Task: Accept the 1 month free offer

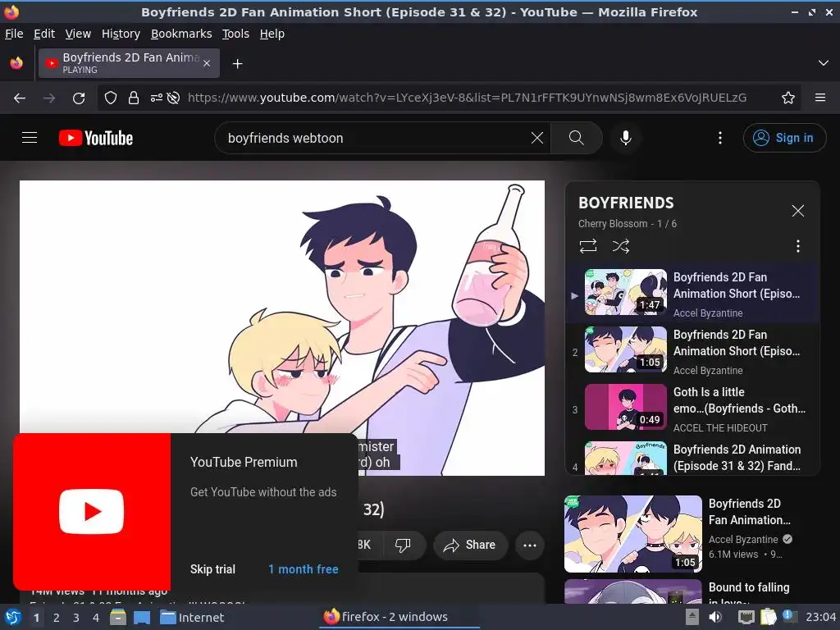Action: pyautogui.click(x=304, y=569)
